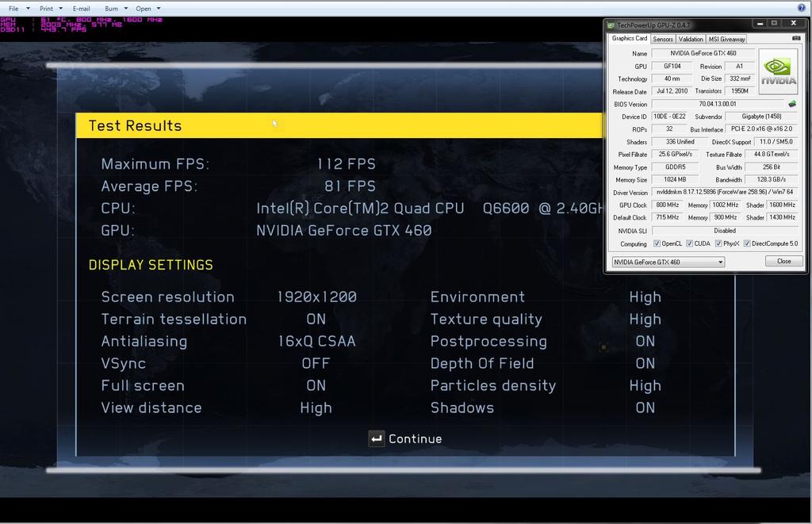Click the Subvendor field showing Gigabyte (1458)
This screenshot has width=812, height=524.
click(x=761, y=117)
